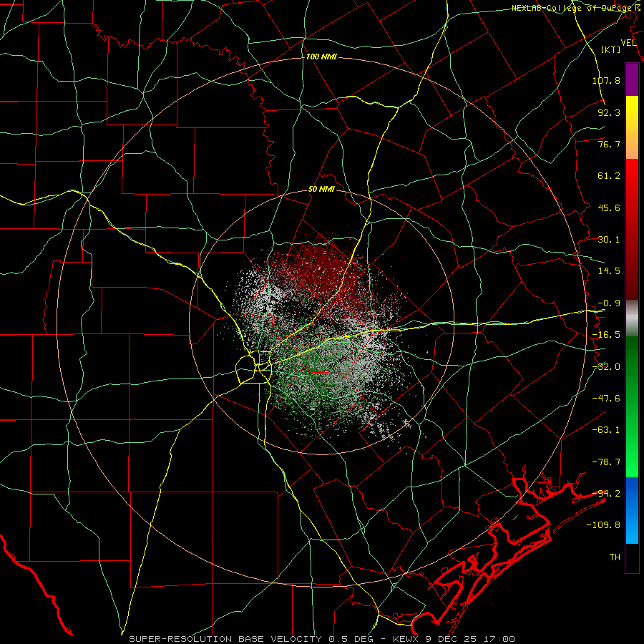
Task: Select the red segment of velocity color bar
Action: pos(632,229)
